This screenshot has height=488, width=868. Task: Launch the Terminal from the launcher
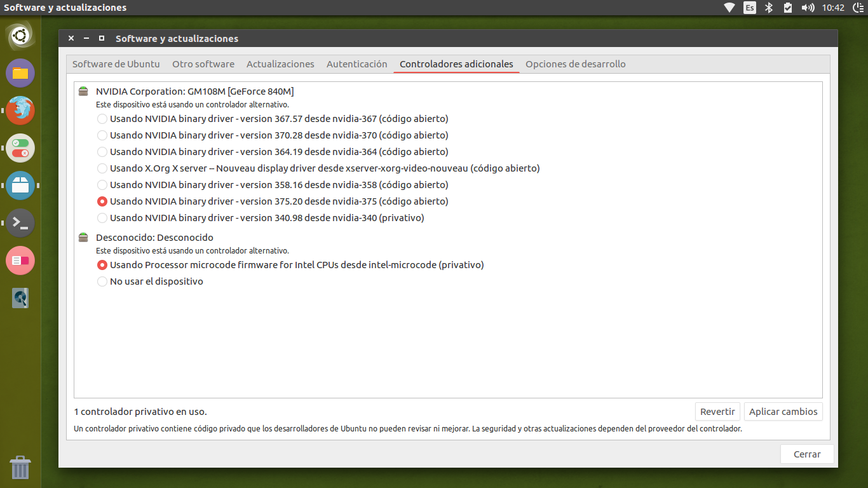click(x=20, y=222)
